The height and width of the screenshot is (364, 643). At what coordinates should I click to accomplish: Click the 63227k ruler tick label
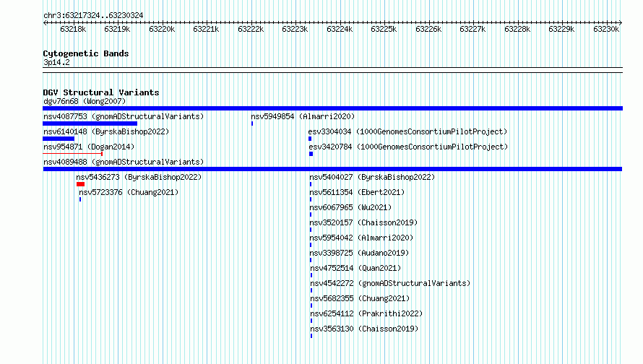point(472,29)
